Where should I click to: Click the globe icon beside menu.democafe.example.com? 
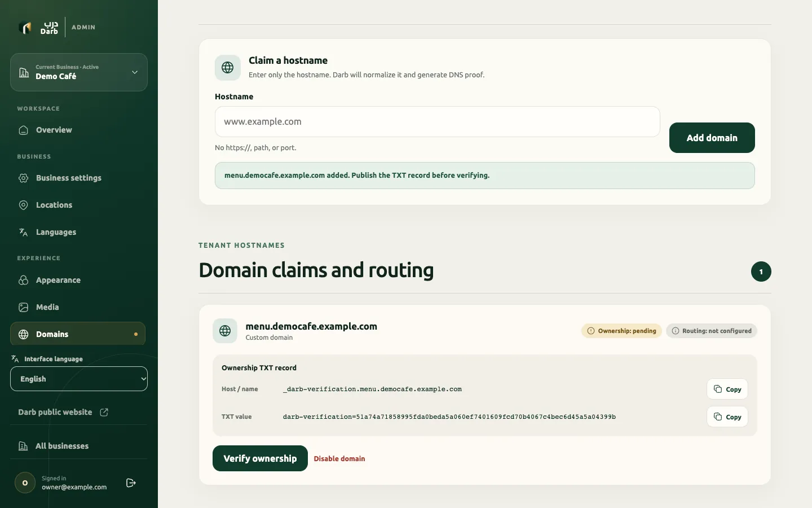[x=225, y=331]
